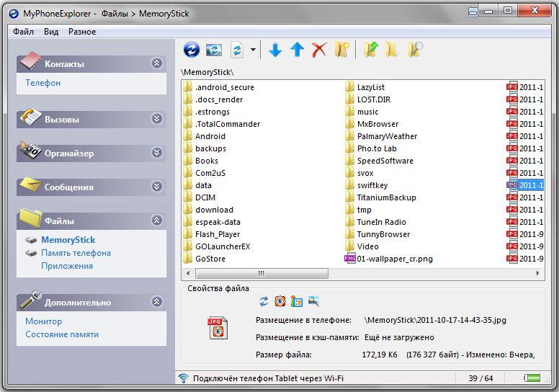
Task: Click the horizontal scrollbar thumb
Action: [x=261, y=274]
